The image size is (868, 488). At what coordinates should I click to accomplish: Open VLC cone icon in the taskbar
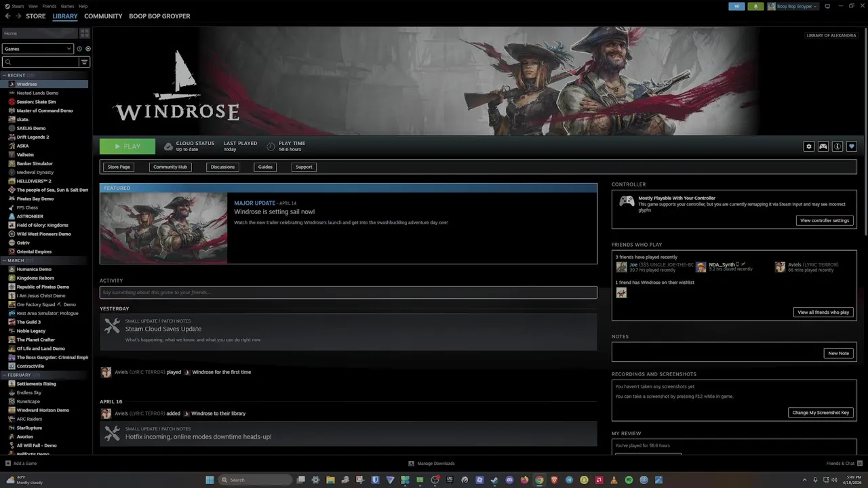[x=614, y=480]
